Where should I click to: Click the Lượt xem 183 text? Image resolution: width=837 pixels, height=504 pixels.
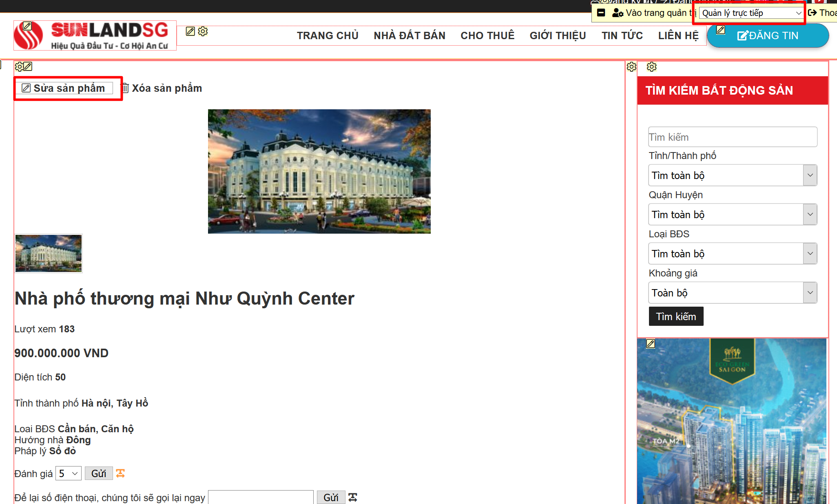tap(44, 329)
